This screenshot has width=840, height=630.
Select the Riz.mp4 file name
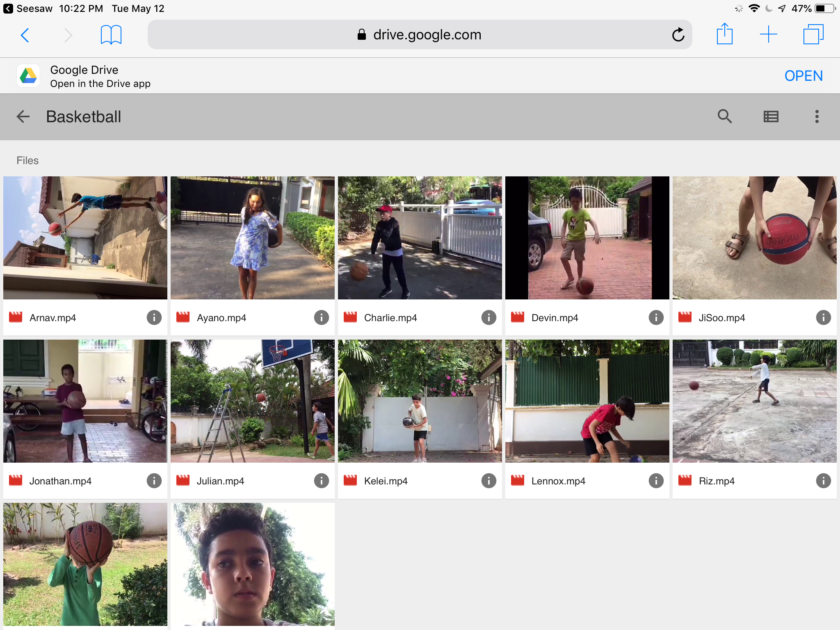pos(717,481)
